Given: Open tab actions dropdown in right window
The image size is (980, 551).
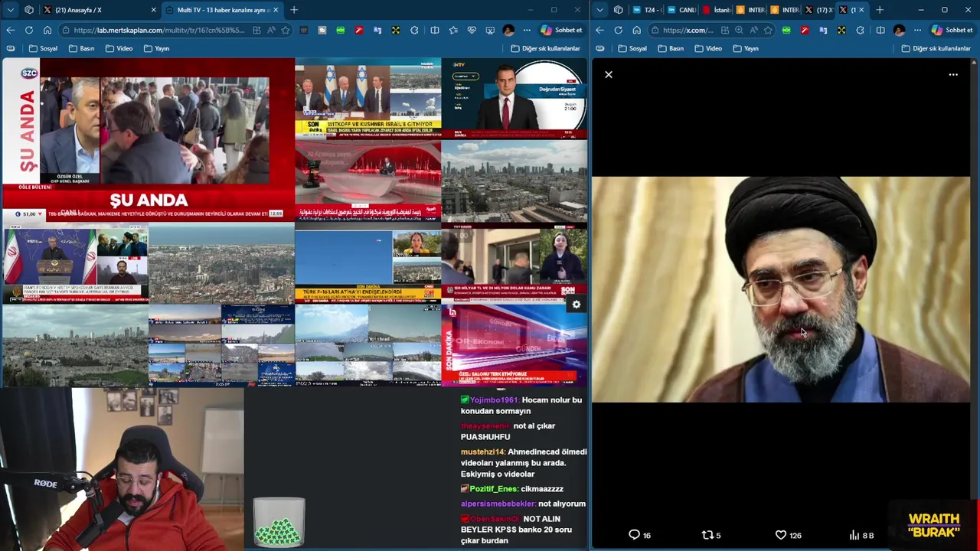Looking at the screenshot, I should point(599,10).
